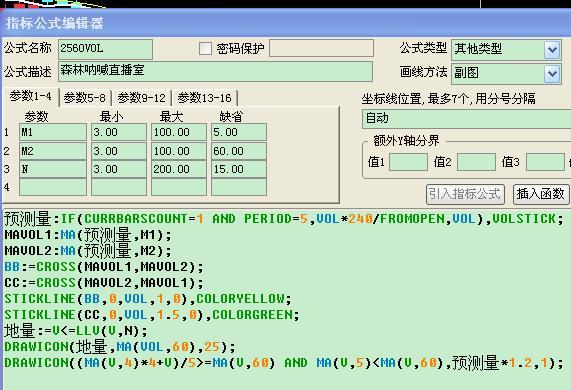
Task: Click the M2 default value field 60.00
Action: tap(239, 151)
